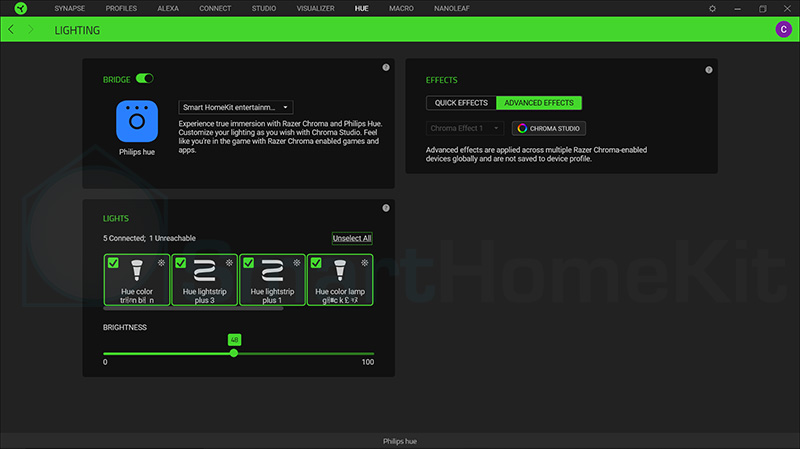
Task: Open the Smart HomeKit entertainment dropdown
Action: tap(236, 107)
